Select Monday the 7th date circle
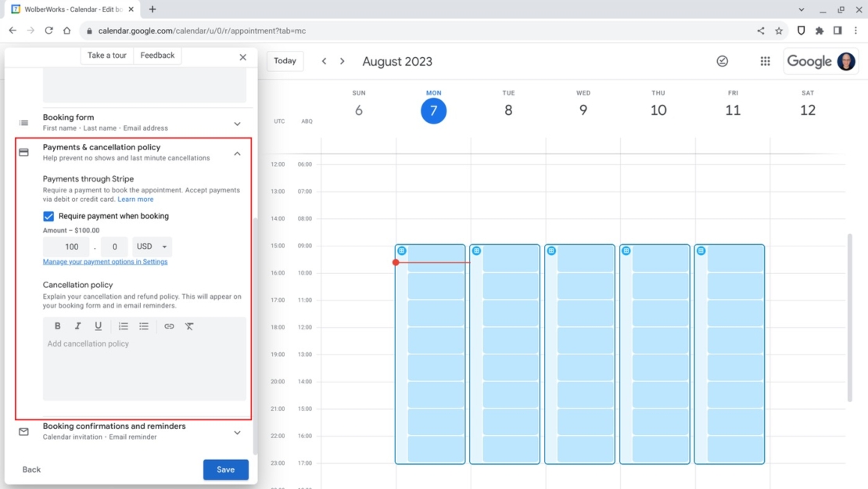The image size is (868, 489). [433, 110]
